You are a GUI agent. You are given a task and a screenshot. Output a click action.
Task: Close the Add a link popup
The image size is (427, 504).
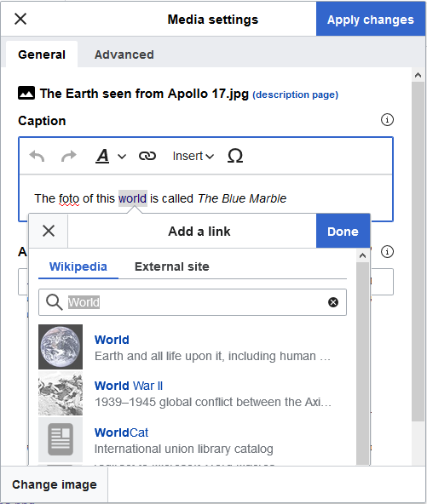(x=49, y=231)
